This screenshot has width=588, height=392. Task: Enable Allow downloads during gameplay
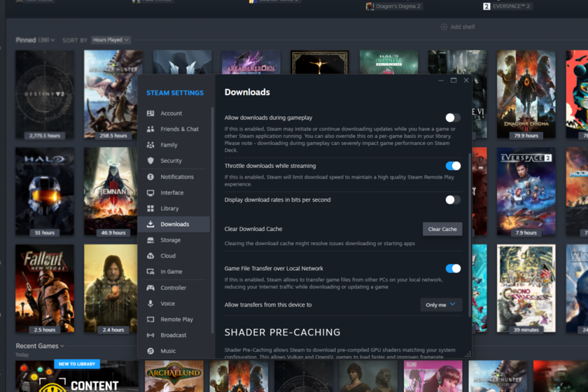coord(453,118)
